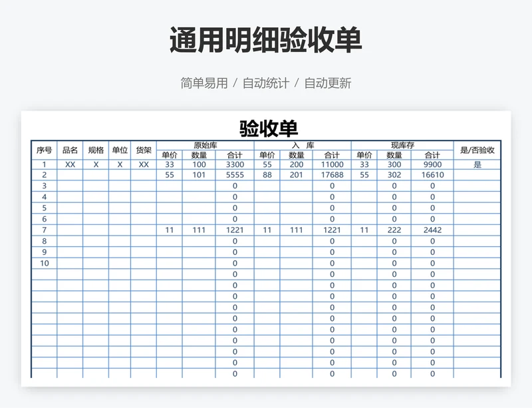Select the 单位 column header
The image size is (532, 408).
point(120,150)
